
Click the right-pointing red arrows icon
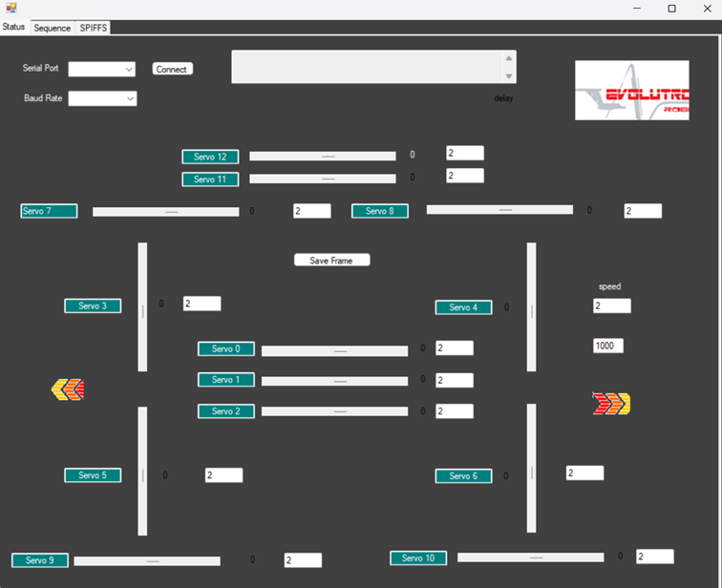pyautogui.click(x=611, y=404)
